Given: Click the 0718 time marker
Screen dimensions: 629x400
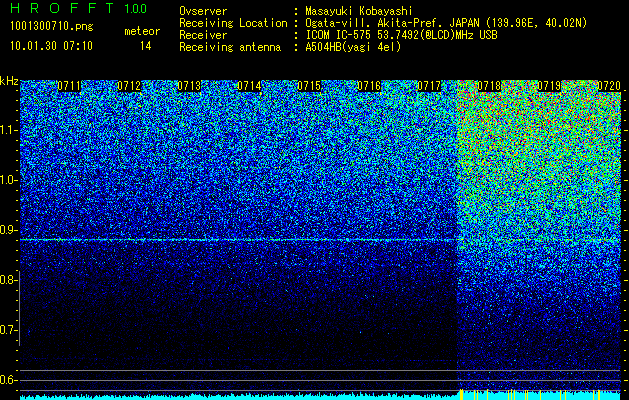Looking at the screenshot, I should coord(489,86).
